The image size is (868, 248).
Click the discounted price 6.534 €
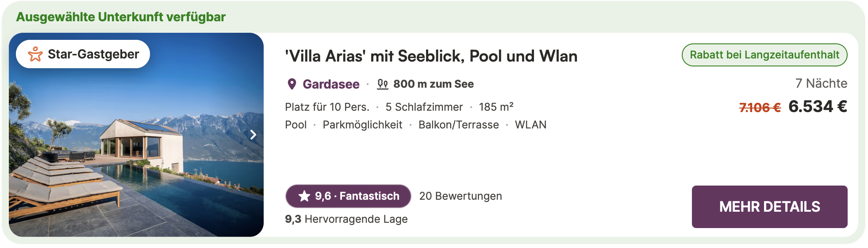point(818,107)
